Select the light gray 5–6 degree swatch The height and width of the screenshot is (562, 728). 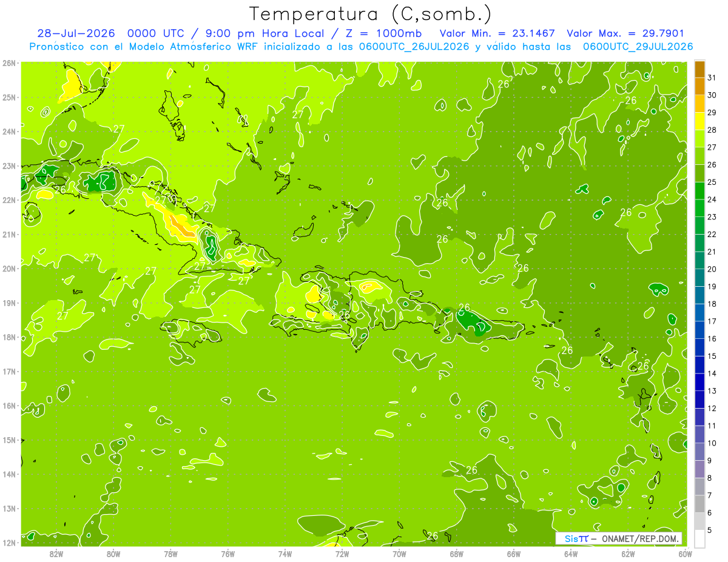click(699, 521)
